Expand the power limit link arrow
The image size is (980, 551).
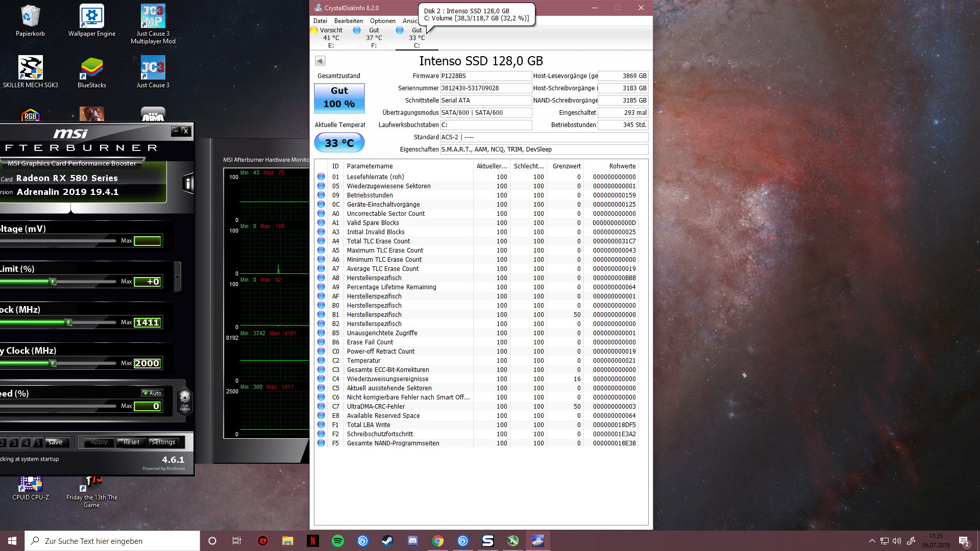178,277
